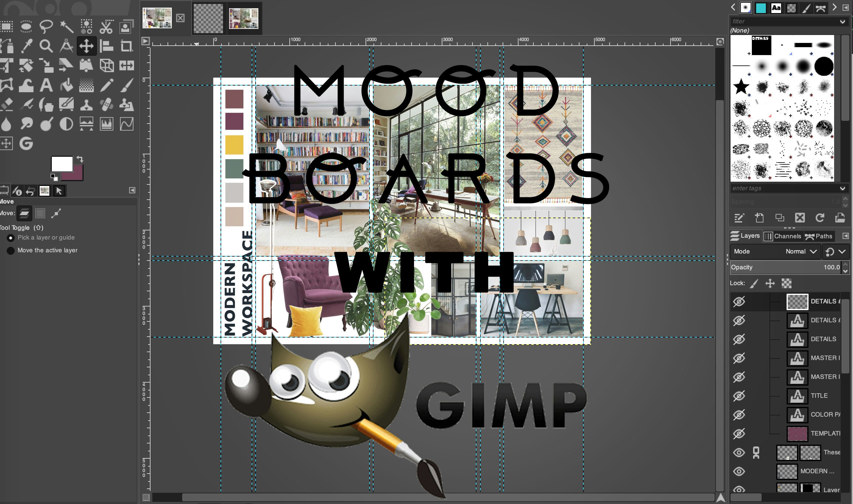Select the Airbrush tool
This screenshot has width=853, height=504.
pos(26,105)
